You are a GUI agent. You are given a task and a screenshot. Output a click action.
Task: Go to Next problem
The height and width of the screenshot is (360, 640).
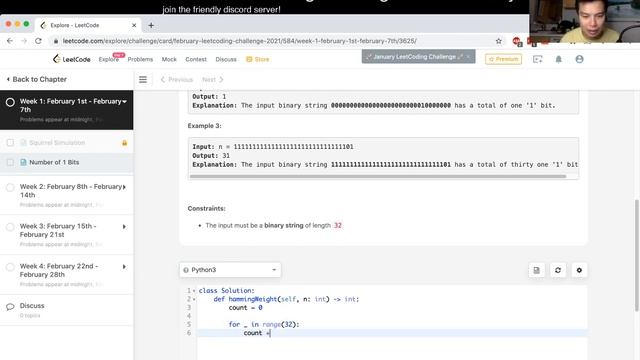click(213, 80)
